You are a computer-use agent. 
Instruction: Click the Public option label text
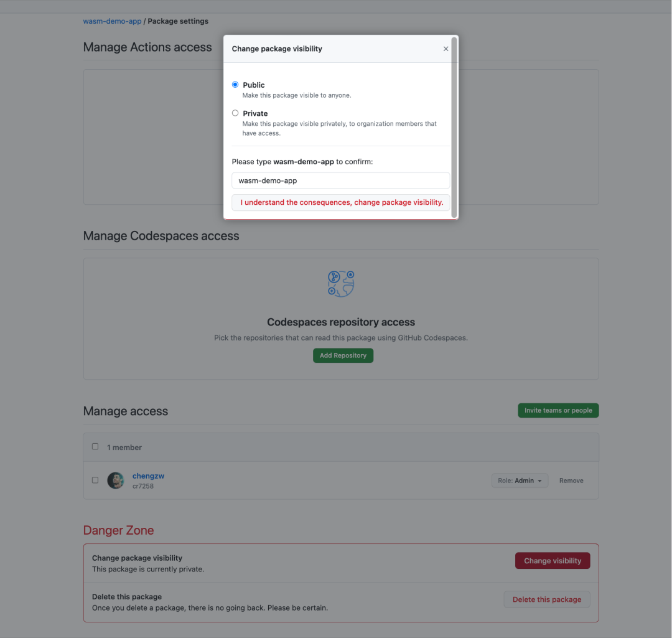coord(254,85)
